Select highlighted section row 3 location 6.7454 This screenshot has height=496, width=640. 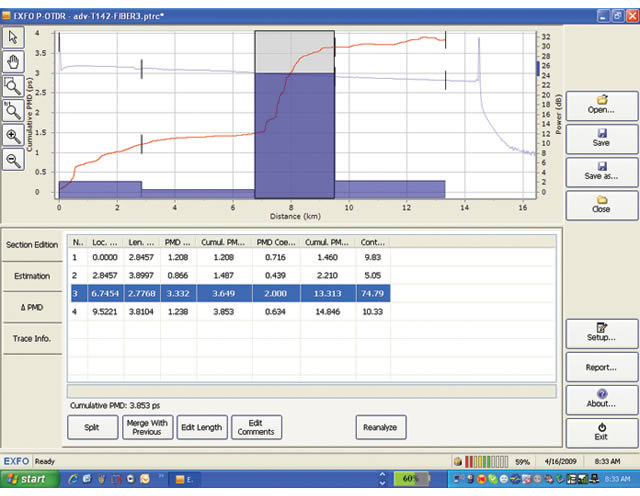pos(230,293)
